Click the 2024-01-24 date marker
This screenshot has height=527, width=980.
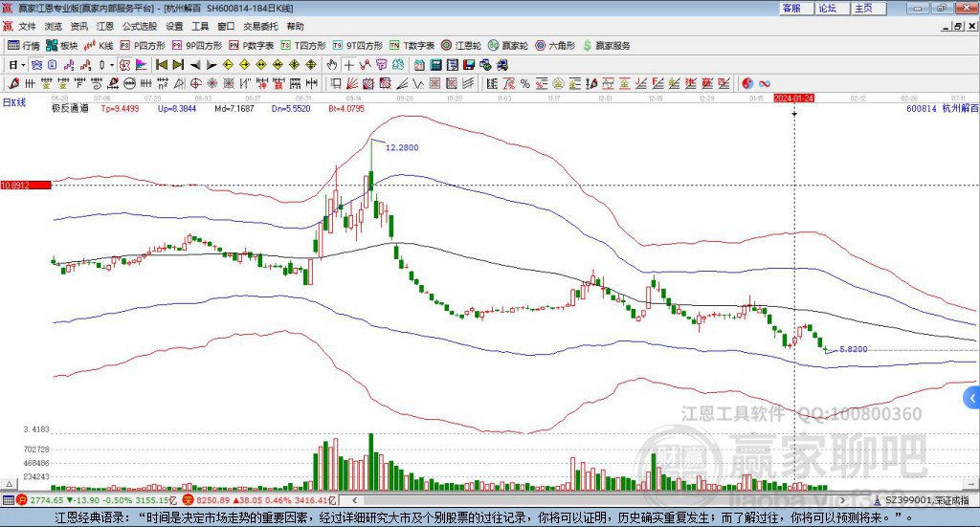[x=793, y=99]
